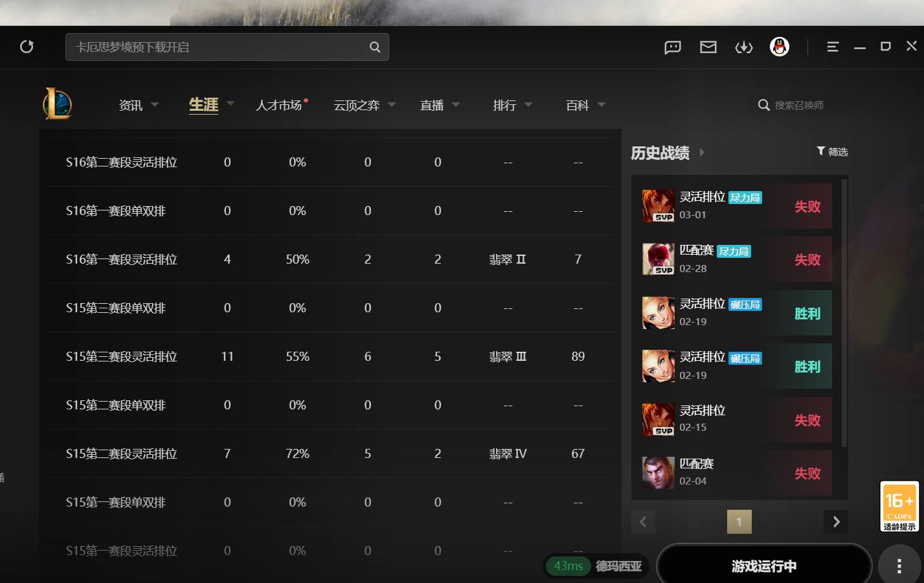Click the League of Legends logo
Image resolution: width=924 pixels, height=583 pixels.
point(58,104)
